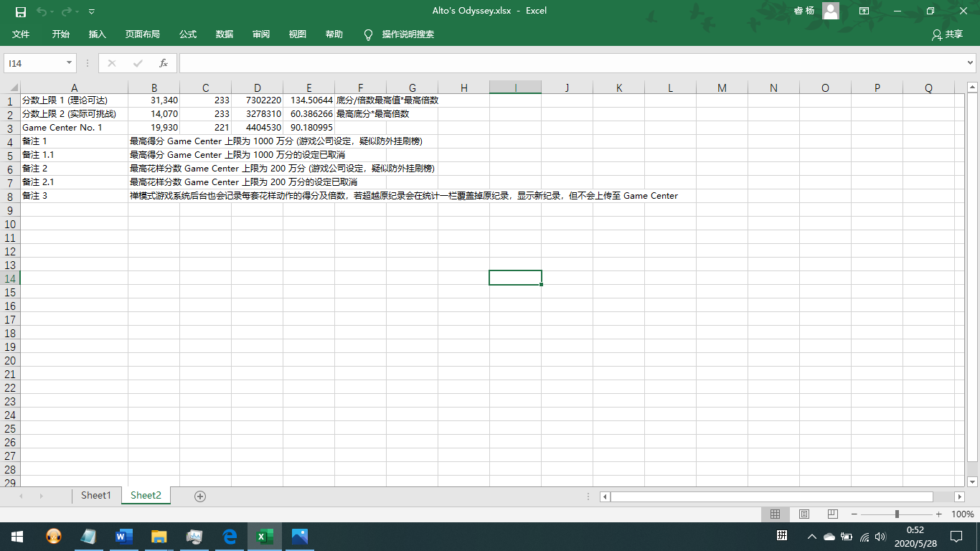Open the Windows Start menu
This screenshot has height=551, width=980.
17,537
